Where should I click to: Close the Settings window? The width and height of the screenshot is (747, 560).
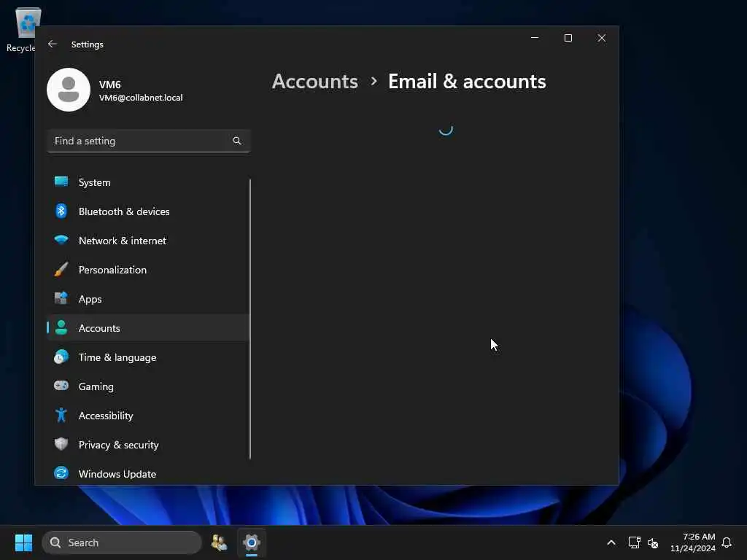pos(602,38)
